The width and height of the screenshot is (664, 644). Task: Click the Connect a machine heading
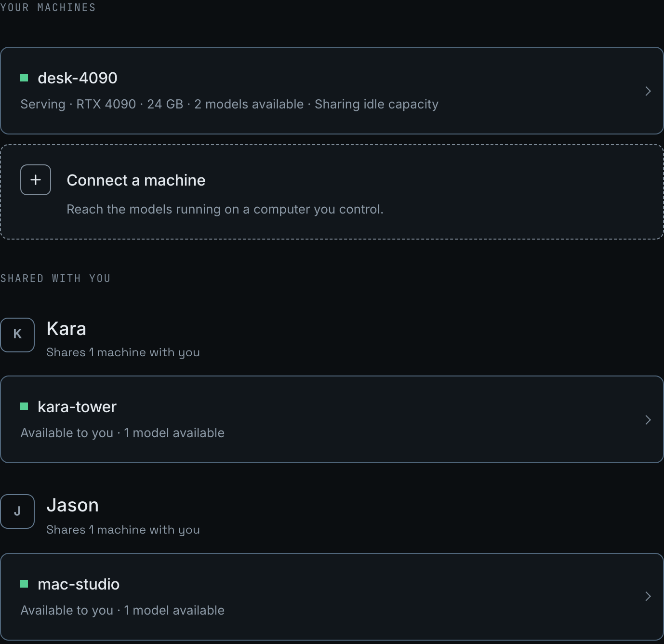coord(136,180)
